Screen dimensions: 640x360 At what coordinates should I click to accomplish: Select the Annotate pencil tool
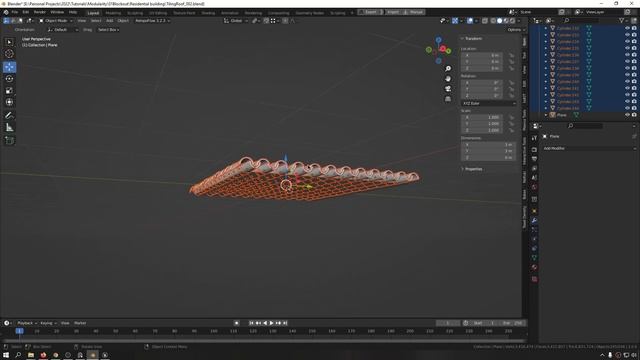[x=9, y=116]
